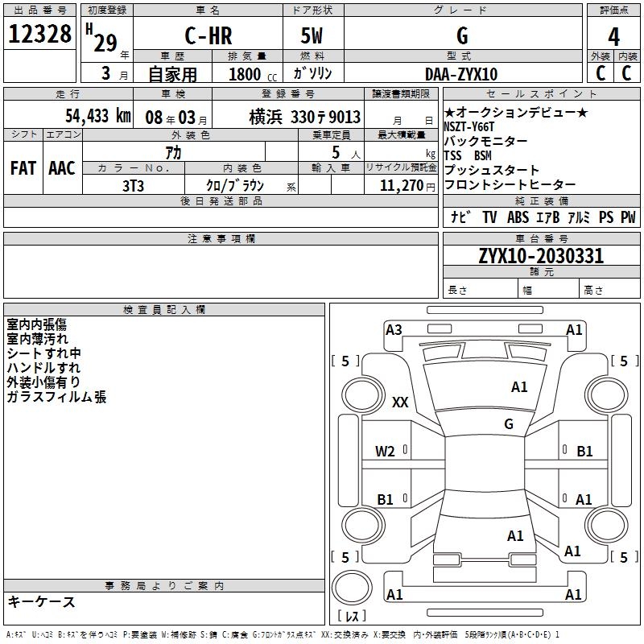Click the spare tire circle icon
The image size is (644, 644).
[x=352, y=587]
